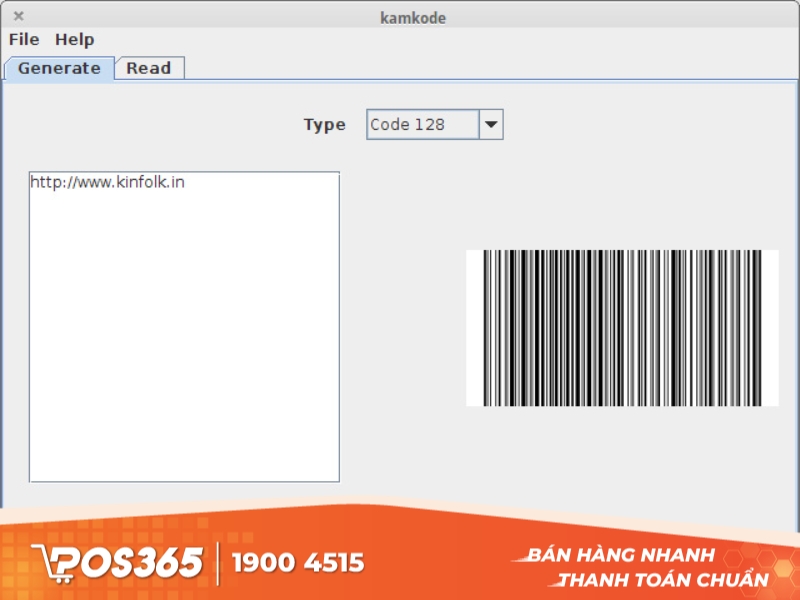
Task: Switch to the Read tab
Action: tap(148, 68)
